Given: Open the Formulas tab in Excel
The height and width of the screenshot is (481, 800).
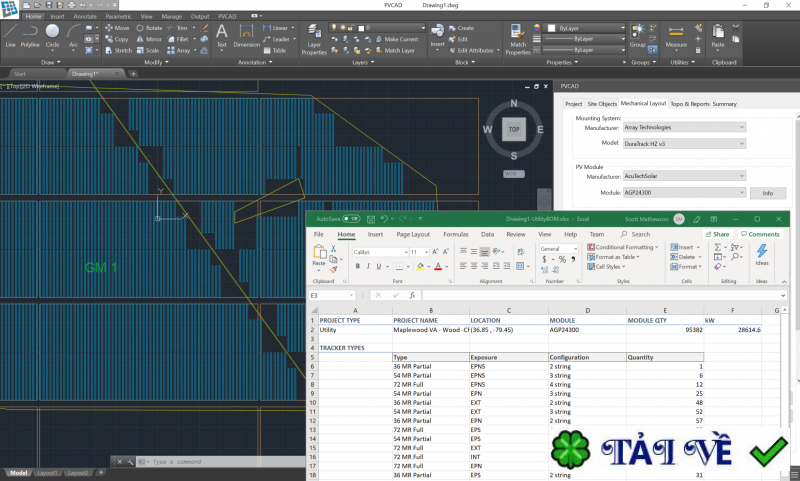Looking at the screenshot, I should pyautogui.click(x=456, y=234).
